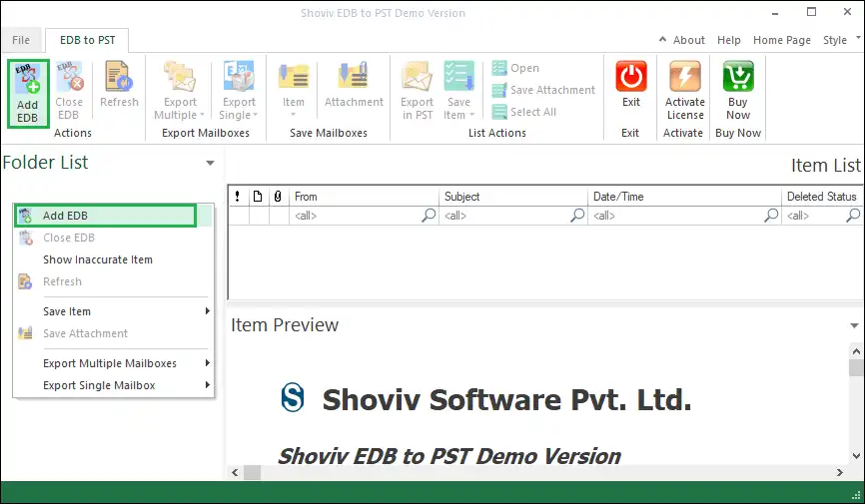
Task: Click the item type column header icon
Action: [258, 197]
